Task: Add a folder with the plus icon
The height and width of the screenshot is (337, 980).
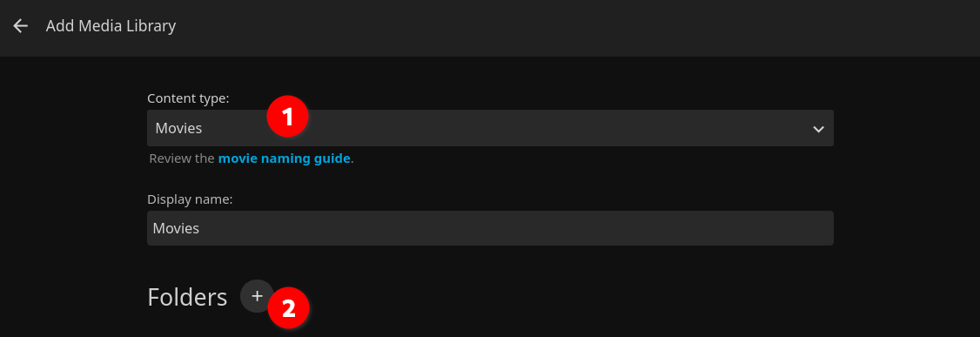Action: (x=257, y=296)
